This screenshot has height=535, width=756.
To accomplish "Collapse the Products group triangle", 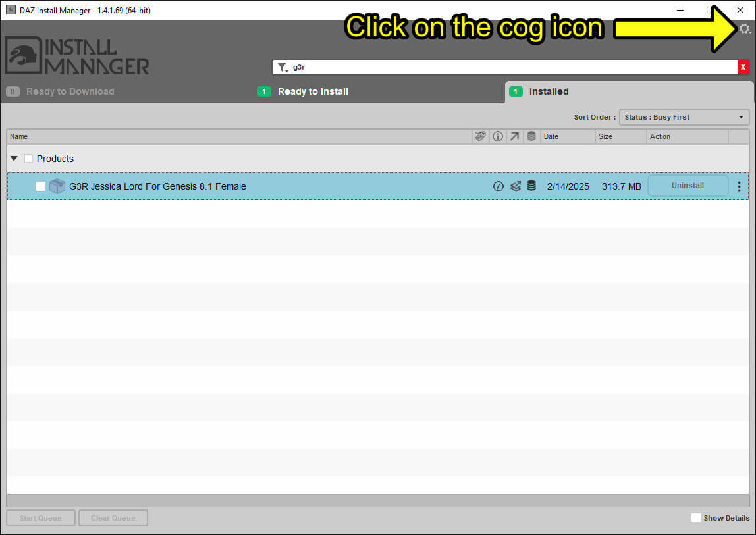I will (x=14, y=159).
